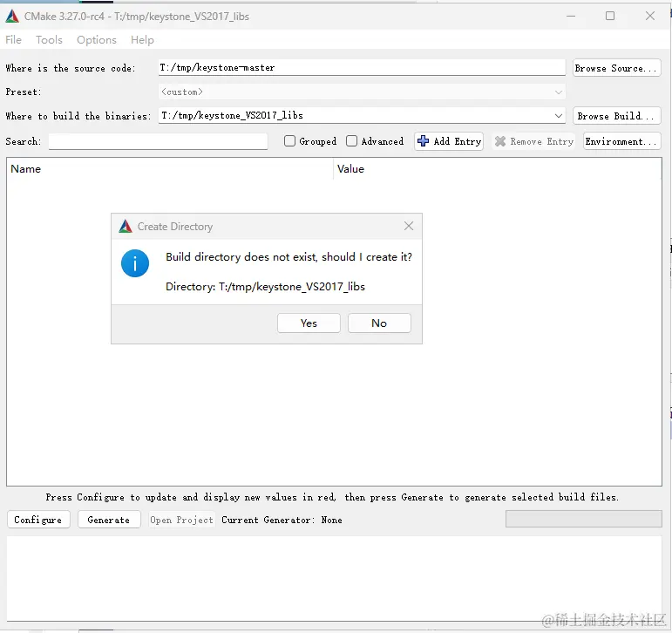672x633 pixels.
Task: Click Browse Build button
Action: (x=616, y=116)
